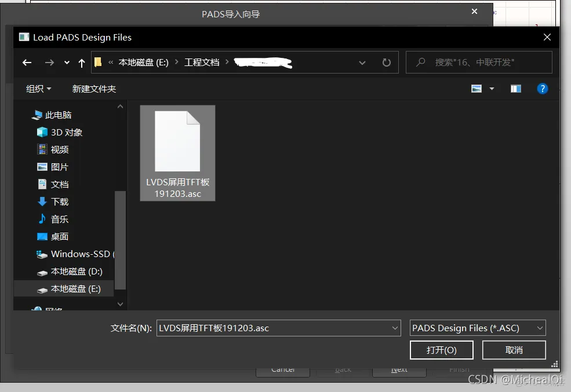Click the sidebar vertical scrollbar thumb
This screenshot has width=571, height=392.
click(120, 240)
